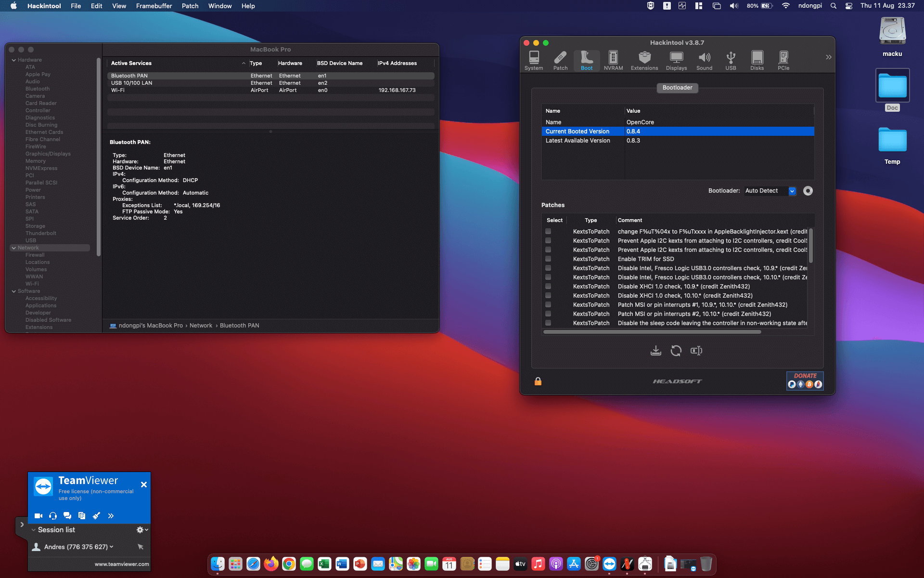Viewport: 924px width, 578px height.
Task: Open the Displays panel in Hackintool
Action: 676,60
